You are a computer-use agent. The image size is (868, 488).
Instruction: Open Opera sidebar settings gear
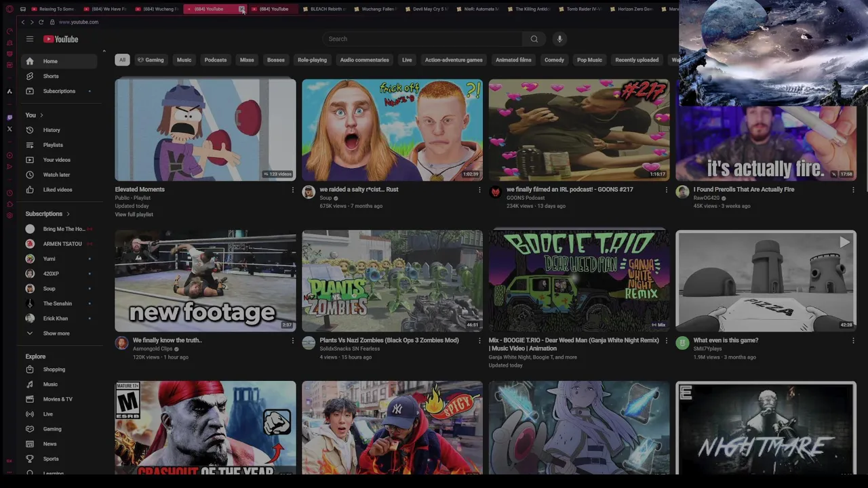click(9, 216)
